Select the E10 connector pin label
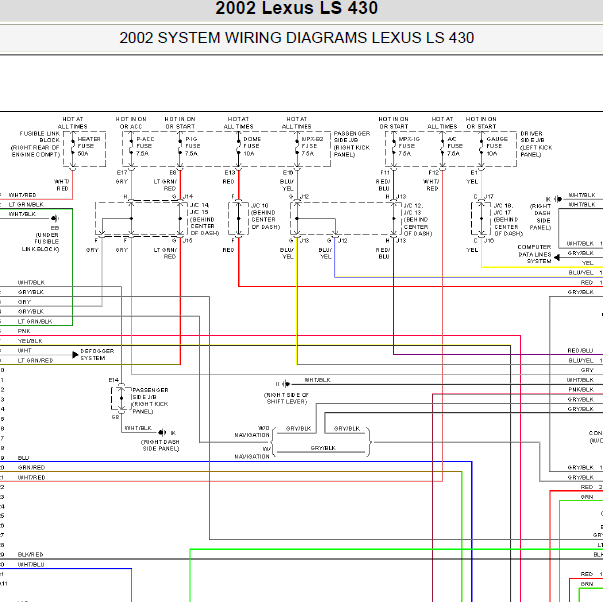 click(288, 172)
